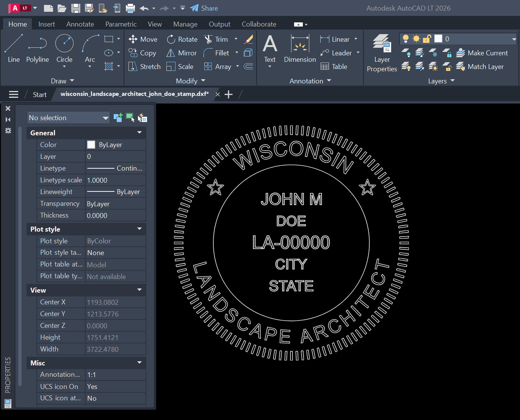Viewport: 520px width, 420px height.
Task: Collapse the General properties section
Action: tap(139, 132)
